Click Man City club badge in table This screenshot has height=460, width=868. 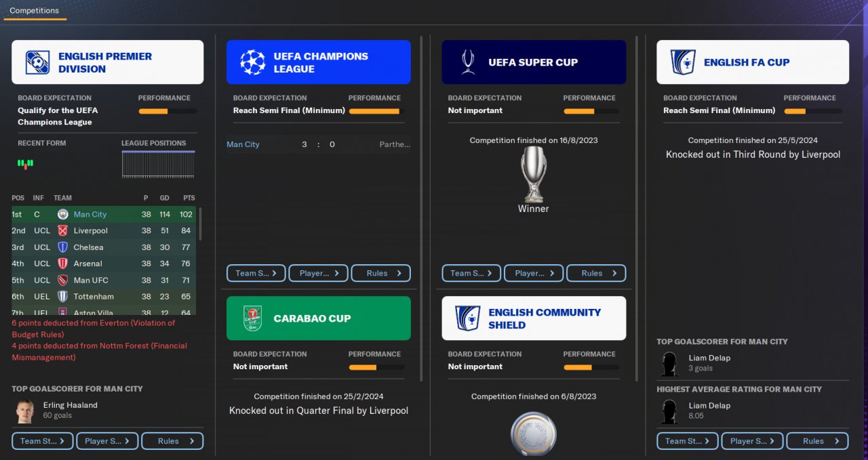pos(63,215)
